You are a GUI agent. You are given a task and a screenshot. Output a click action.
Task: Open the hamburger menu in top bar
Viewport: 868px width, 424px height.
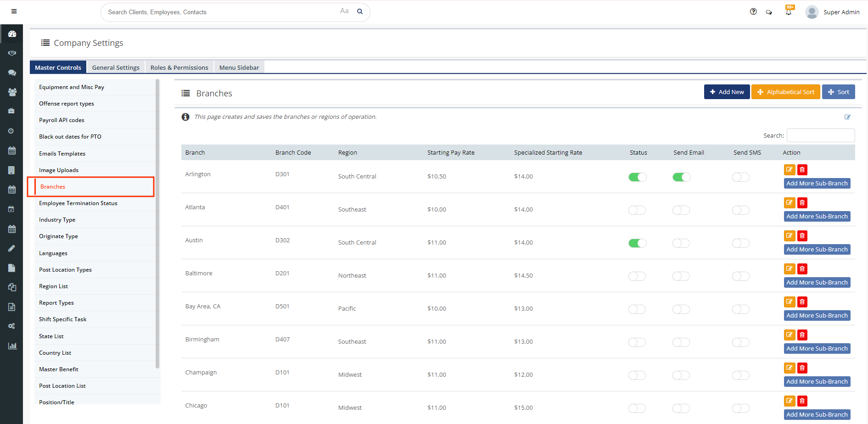coord(14,11)
